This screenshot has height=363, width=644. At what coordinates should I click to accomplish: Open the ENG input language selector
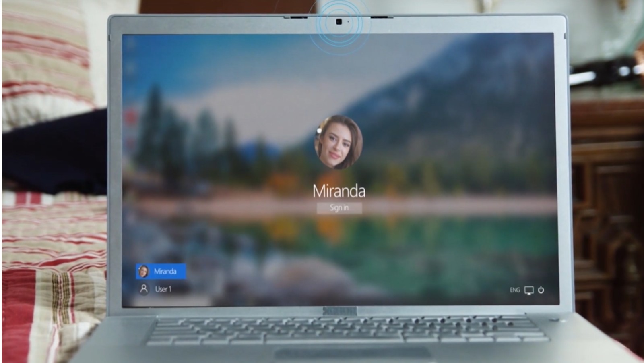tap(515, 290)
